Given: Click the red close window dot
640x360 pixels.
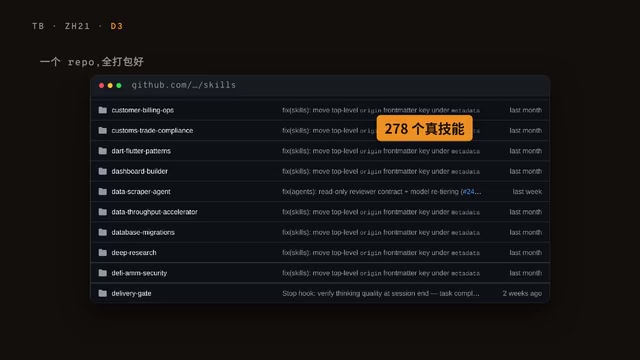Looking at the screenshot, I should click(x=101, y=85).
